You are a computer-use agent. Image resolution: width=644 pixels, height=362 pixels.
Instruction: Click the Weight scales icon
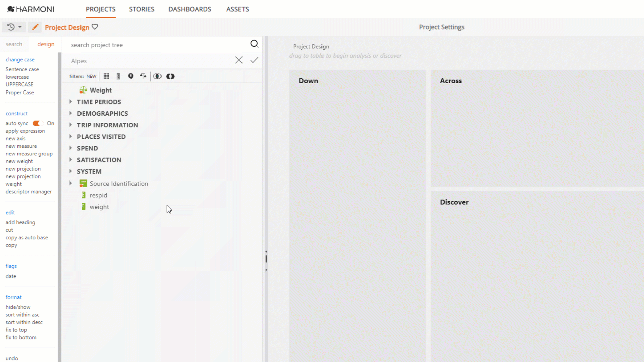click(84, 90)
